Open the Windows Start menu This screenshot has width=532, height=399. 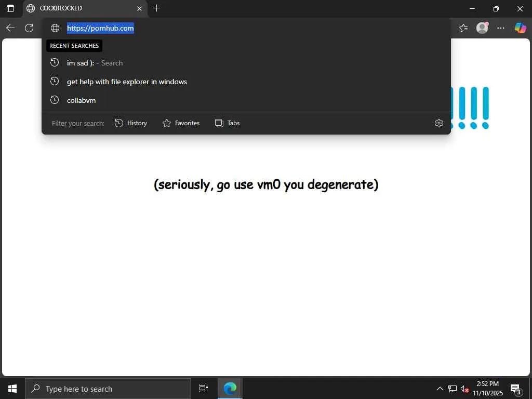pos(12,389)
